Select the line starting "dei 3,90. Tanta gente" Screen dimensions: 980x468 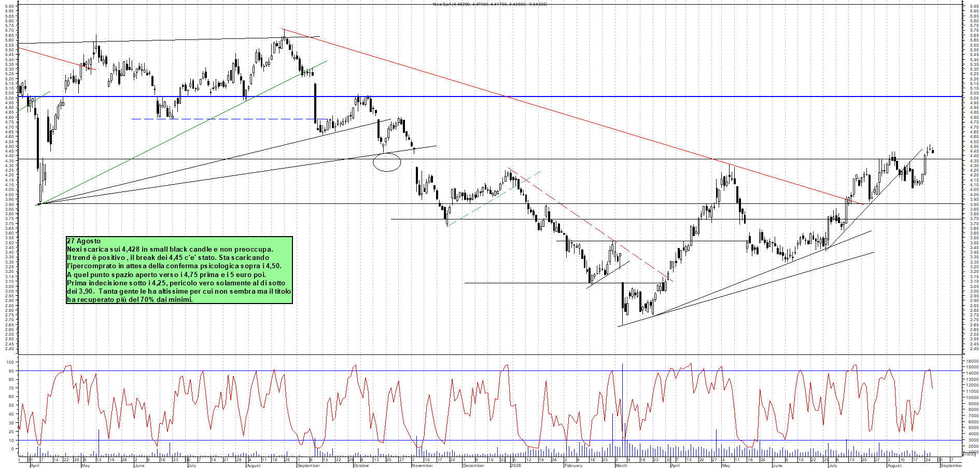point(179,291)
